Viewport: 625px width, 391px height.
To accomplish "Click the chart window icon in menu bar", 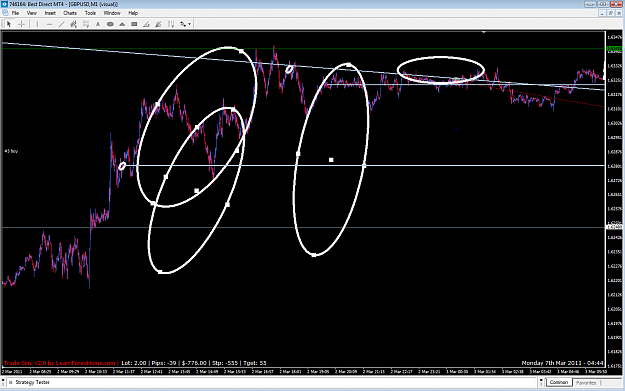I will pyautogui.click(x=5, y=13).
